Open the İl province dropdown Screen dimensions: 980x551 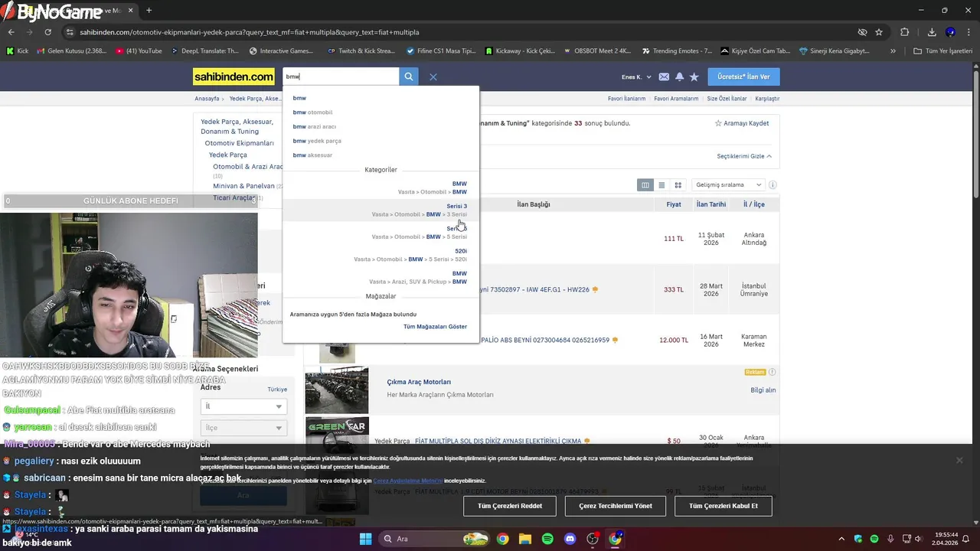pos(243,406)
